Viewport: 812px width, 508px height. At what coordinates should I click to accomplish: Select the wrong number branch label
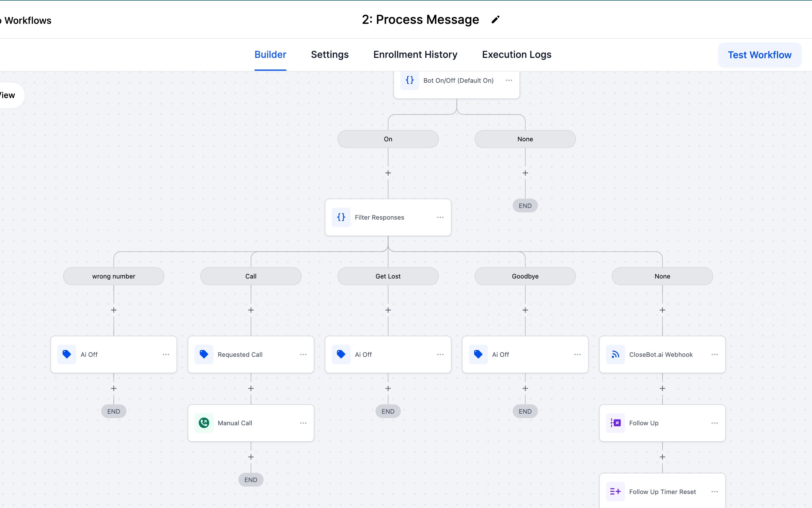click(114, 276)
